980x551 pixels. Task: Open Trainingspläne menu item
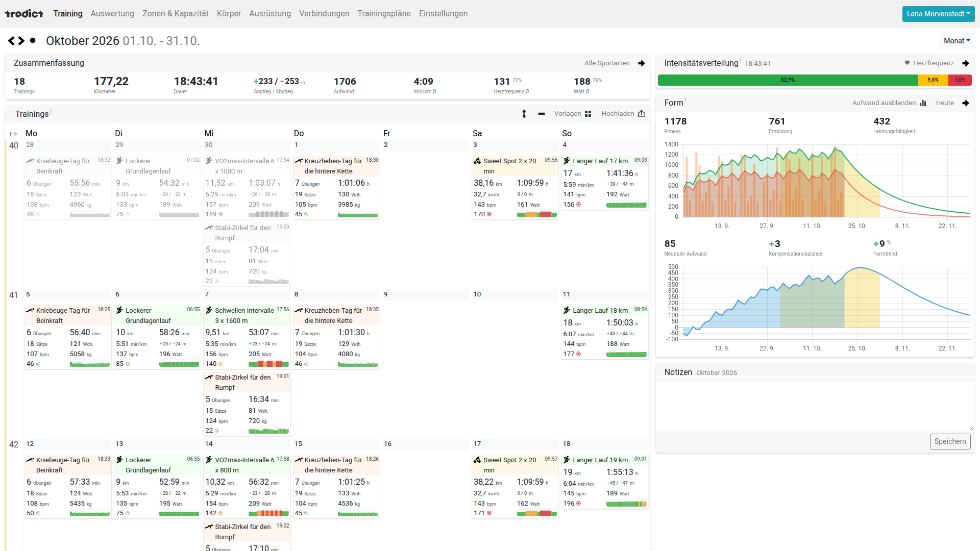pyautogui.click(x=384, y=14)
